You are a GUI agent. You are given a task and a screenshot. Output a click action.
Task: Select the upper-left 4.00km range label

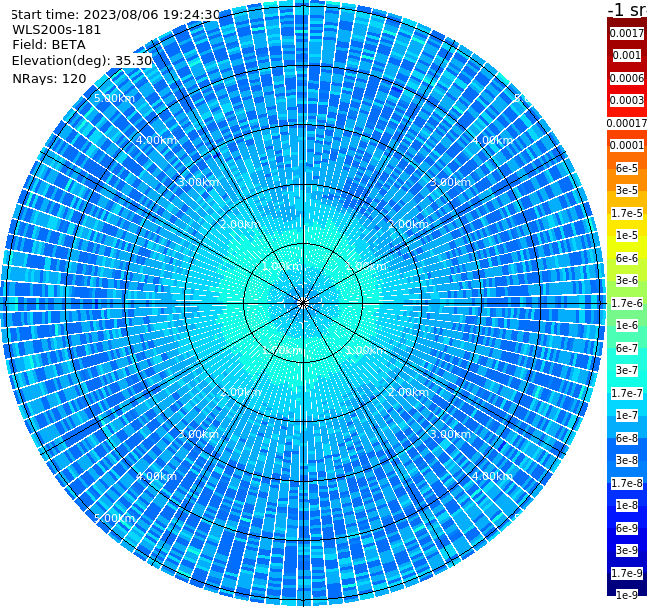156,140
